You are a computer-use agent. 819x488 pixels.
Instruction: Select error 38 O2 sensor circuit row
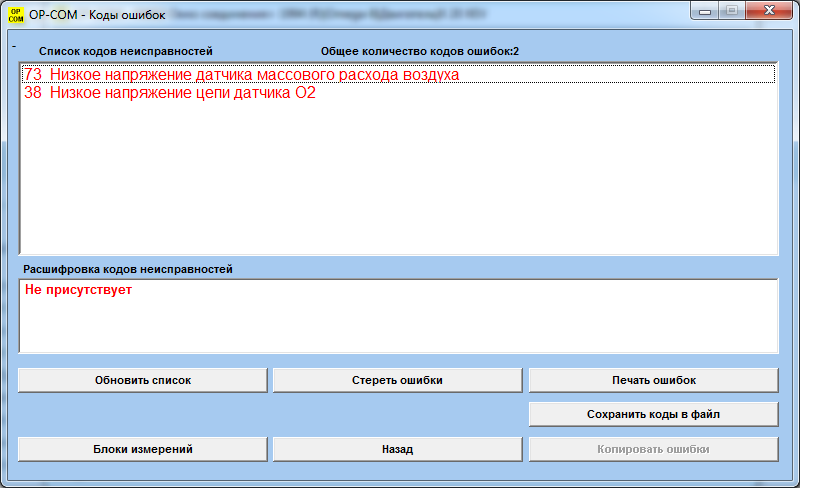click(170, 93)
